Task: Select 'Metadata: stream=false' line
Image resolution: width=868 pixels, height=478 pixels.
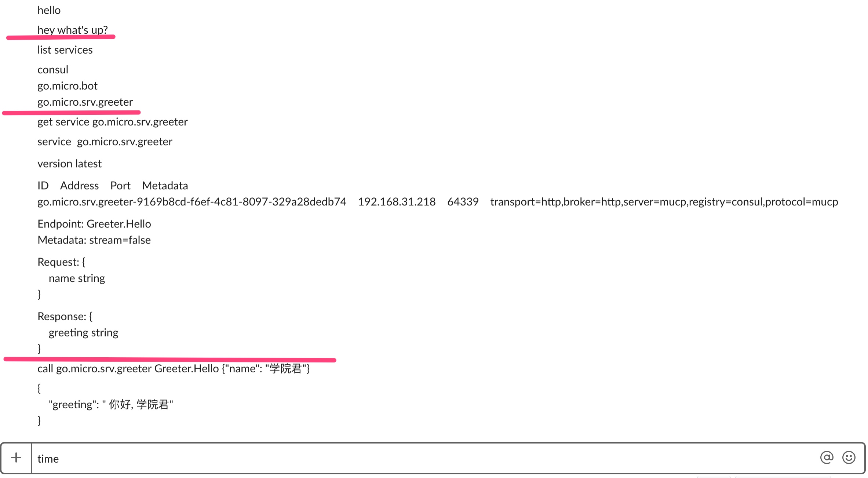Action: (x=94, y=240)
